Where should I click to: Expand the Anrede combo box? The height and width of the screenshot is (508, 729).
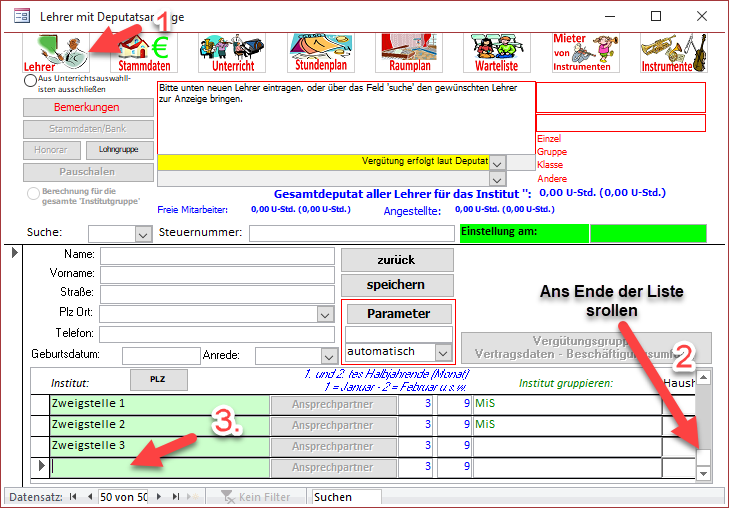pos(328,356)
